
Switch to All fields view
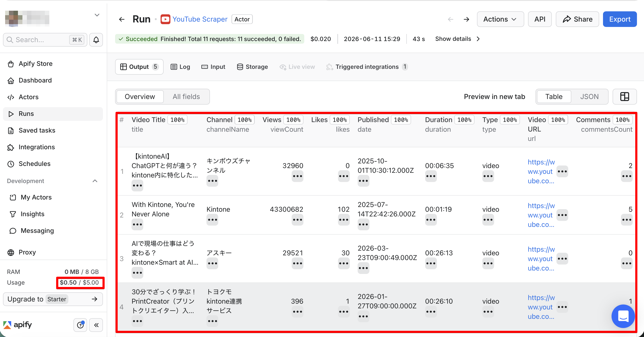click(x=186, y=97)
